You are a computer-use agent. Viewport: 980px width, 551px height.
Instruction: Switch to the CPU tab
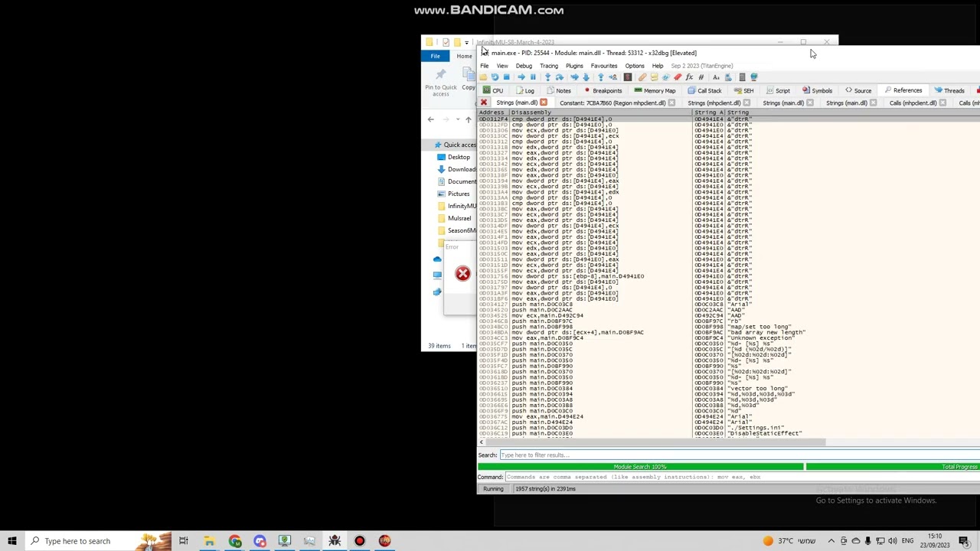coord(493,90)
